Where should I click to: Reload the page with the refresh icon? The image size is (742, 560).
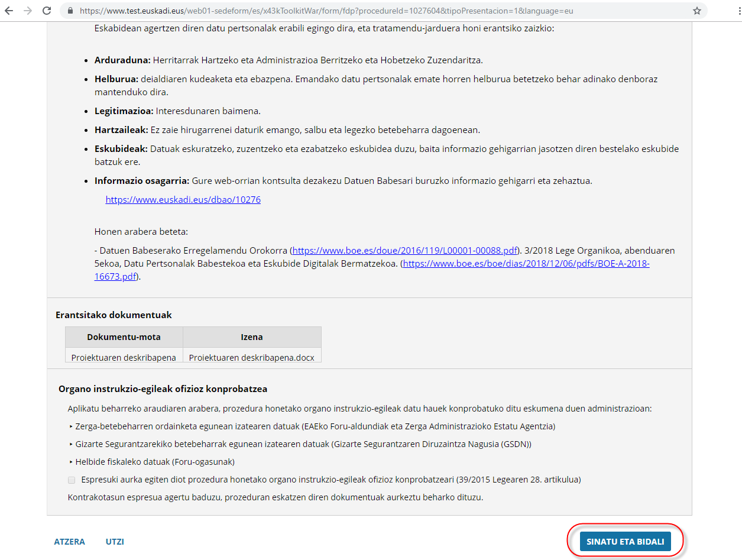47,11
